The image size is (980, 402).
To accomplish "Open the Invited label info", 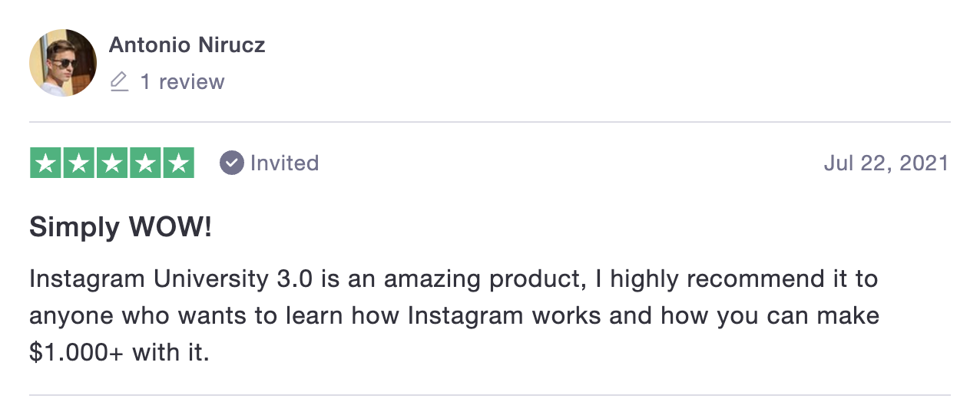I will [x=269, y=163].
